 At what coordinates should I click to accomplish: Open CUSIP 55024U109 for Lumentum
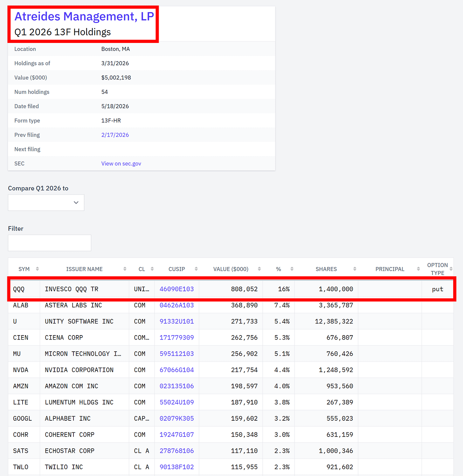[177, 403]
